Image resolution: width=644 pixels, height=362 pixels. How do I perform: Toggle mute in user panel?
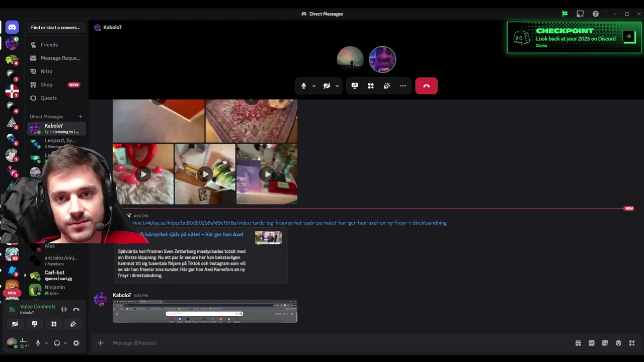click(x=38, y=343)
